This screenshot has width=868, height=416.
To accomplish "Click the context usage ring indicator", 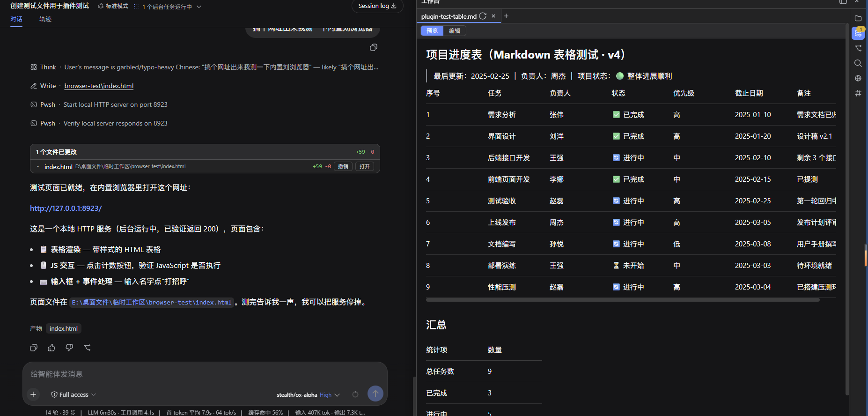I will point(355,394).
